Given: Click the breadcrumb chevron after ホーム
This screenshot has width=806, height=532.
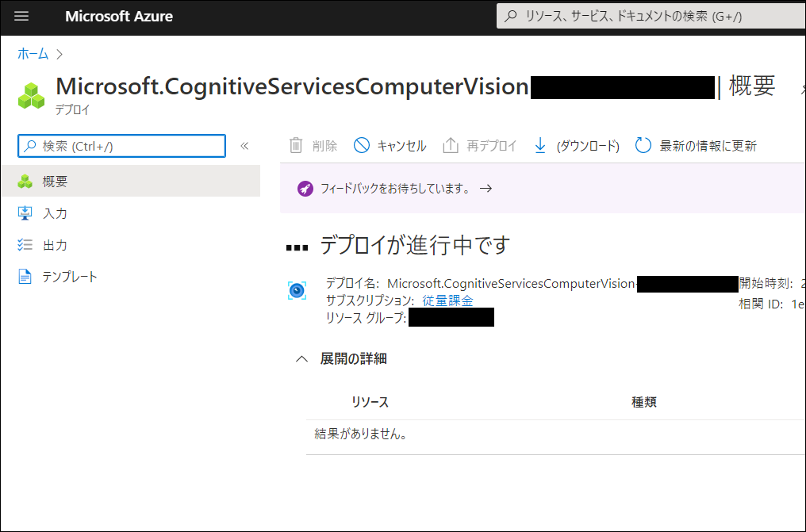Looking at the screenshot, I should tap(59, 53).
